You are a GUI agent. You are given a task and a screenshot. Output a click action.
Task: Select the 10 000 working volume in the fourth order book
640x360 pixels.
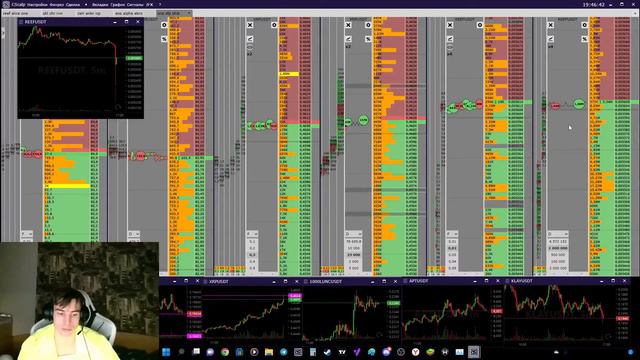pyautogui.click(x=353, y=248)
